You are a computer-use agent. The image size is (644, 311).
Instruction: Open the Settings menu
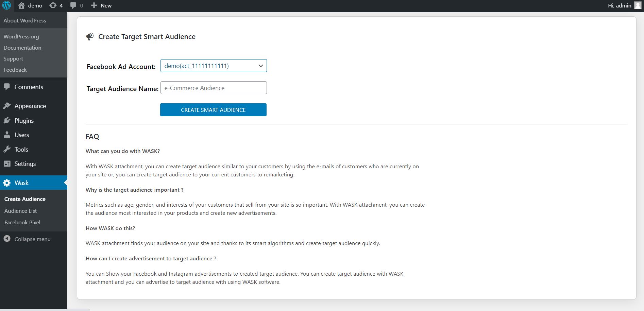25,164
